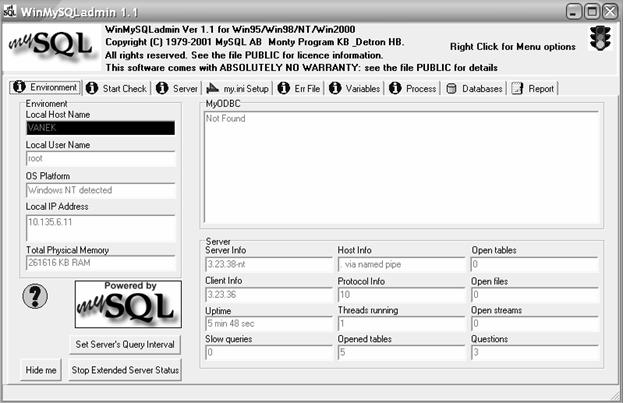Click the Opened tables field
This screenshot has width=624, height=403.
(x=401, y=352)
